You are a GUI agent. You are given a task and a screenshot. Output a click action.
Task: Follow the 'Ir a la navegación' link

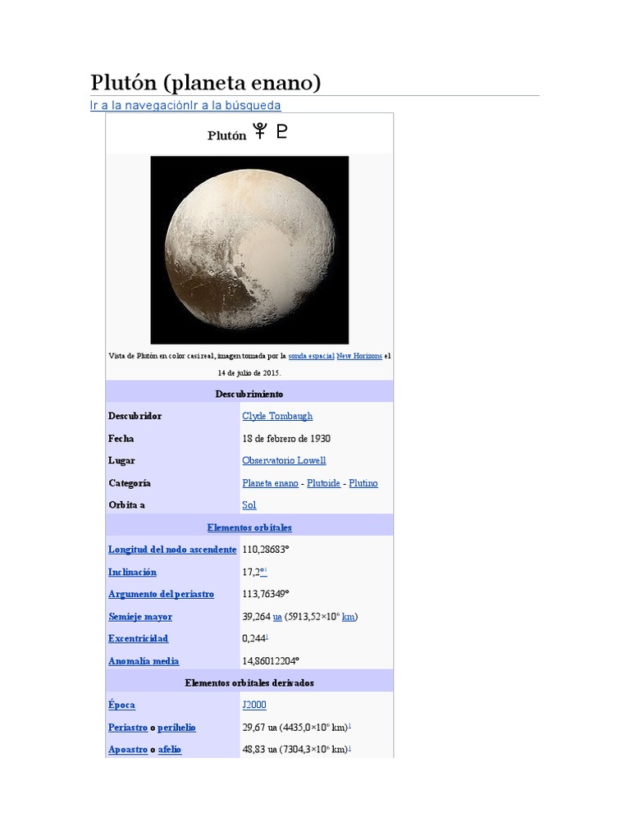[x=140, y=105]
